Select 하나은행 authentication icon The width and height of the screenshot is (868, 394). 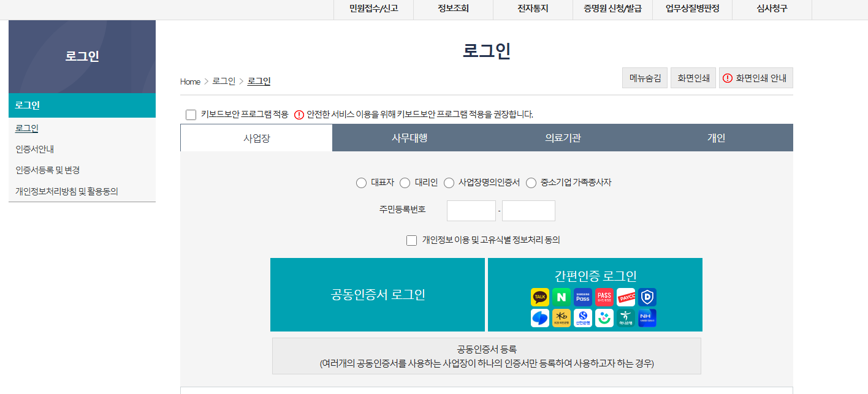pos(626,318)
